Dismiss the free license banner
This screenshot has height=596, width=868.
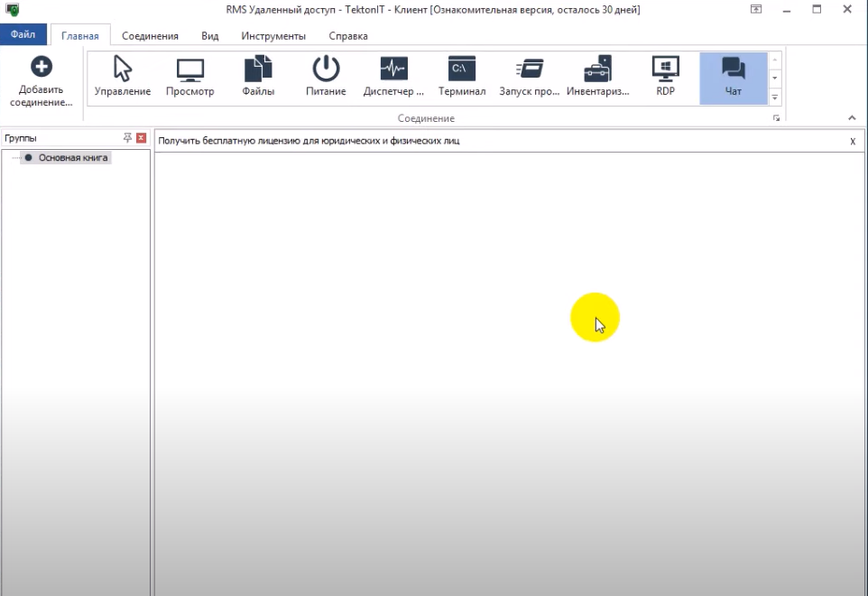[x=853, y=141]
